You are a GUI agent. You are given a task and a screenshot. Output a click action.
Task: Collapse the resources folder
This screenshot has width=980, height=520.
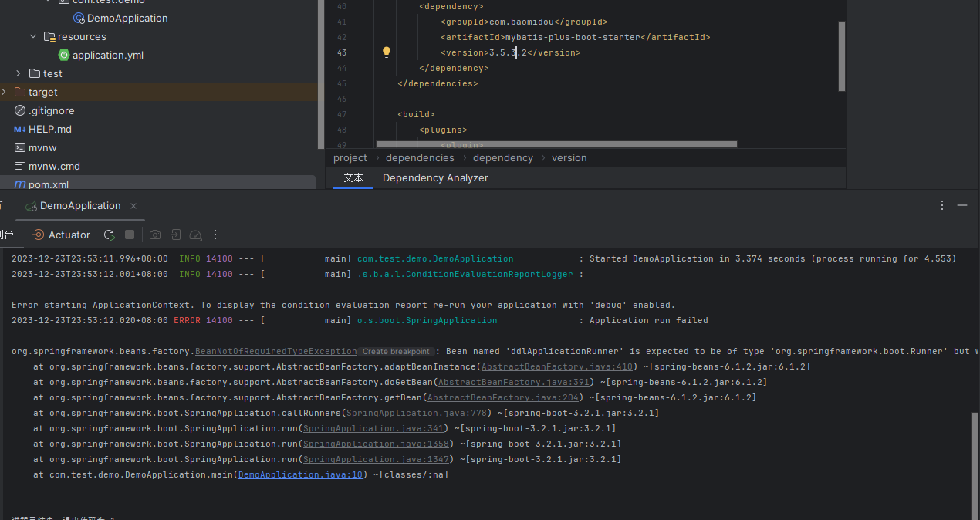pos(33,36)
